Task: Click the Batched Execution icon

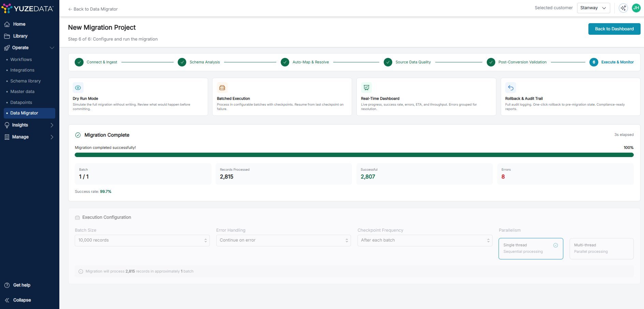Action: click(x=222, y=88)
